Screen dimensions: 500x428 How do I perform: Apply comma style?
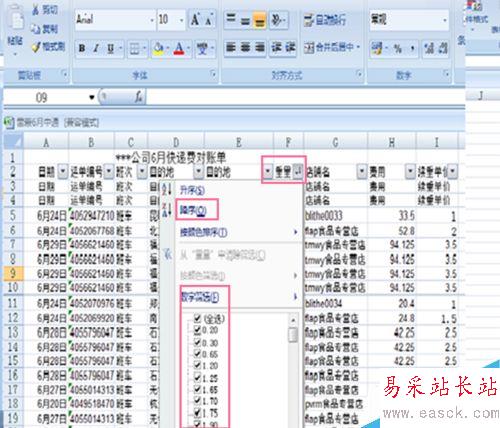[x=412, y=49]
